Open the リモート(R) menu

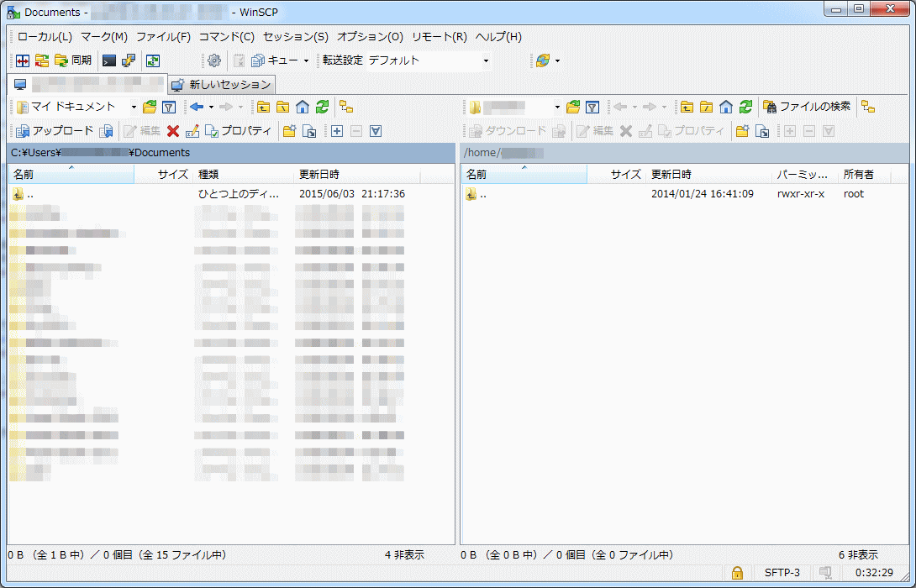[x=440, y=37]
